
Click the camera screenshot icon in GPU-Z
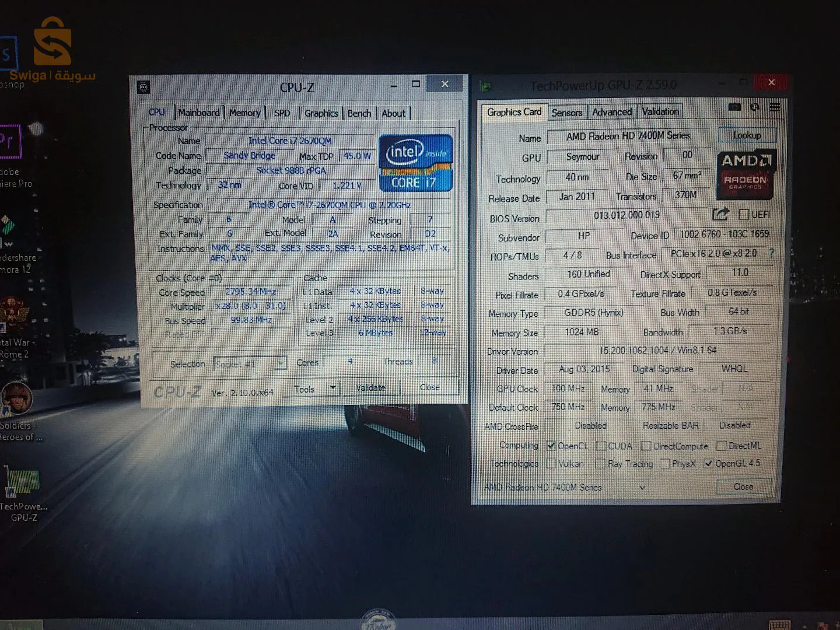(734, 107)
